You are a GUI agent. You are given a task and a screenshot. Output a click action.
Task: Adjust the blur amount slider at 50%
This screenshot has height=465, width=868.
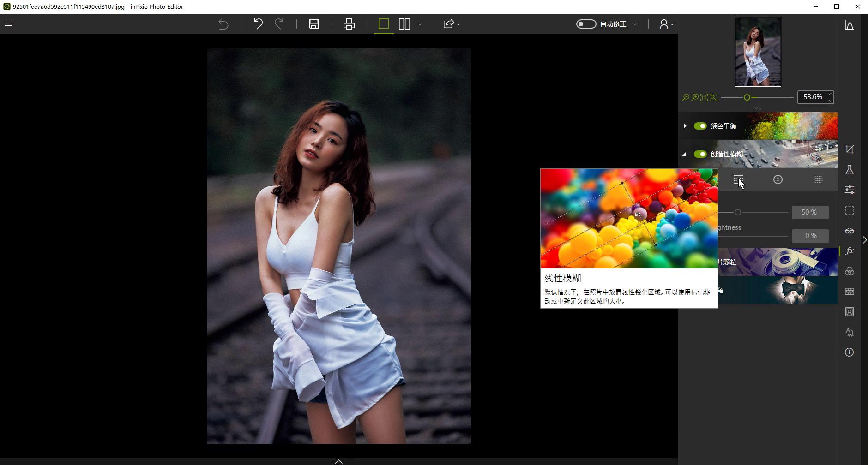coord(738,212)
